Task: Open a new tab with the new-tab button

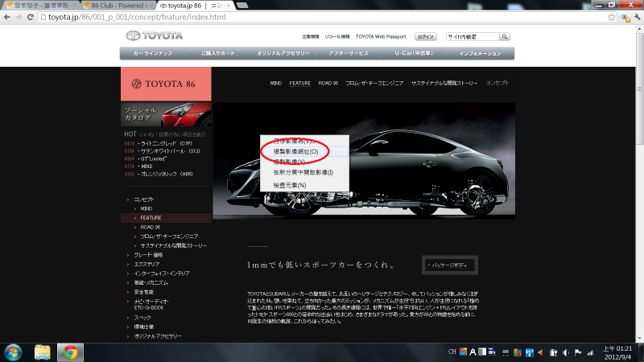Action: click(x=242, y=6)
